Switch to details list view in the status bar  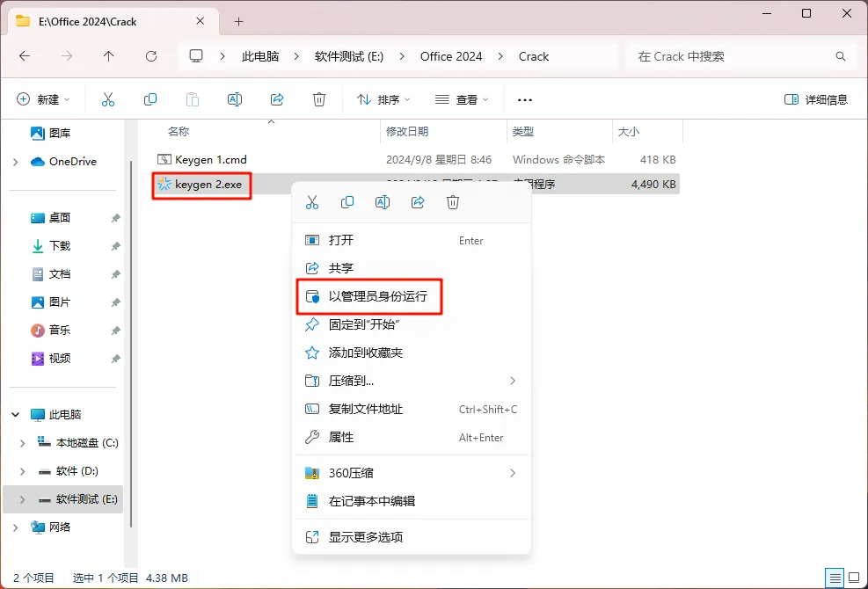click(x=835, y=578)
